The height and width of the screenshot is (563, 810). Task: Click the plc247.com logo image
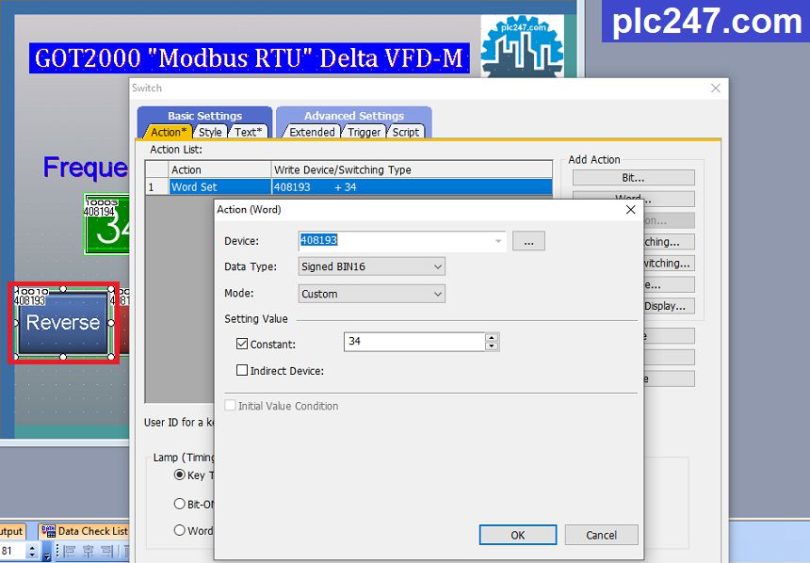[x=522, y=45]
